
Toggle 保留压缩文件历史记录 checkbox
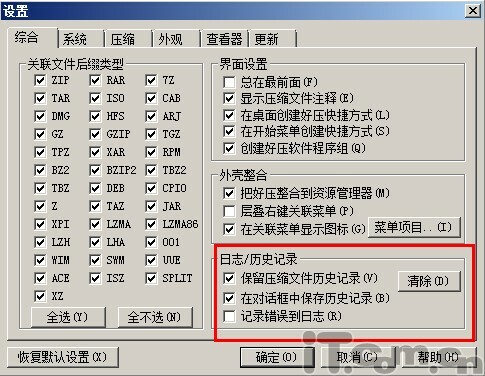point(229,279)
